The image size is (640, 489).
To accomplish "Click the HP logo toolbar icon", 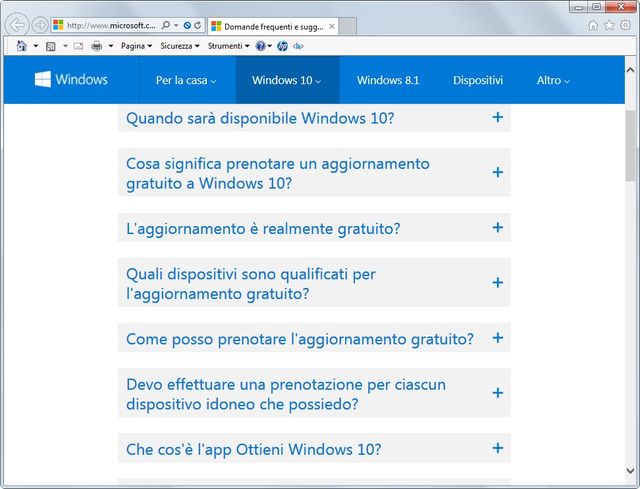I will (282, 46).
